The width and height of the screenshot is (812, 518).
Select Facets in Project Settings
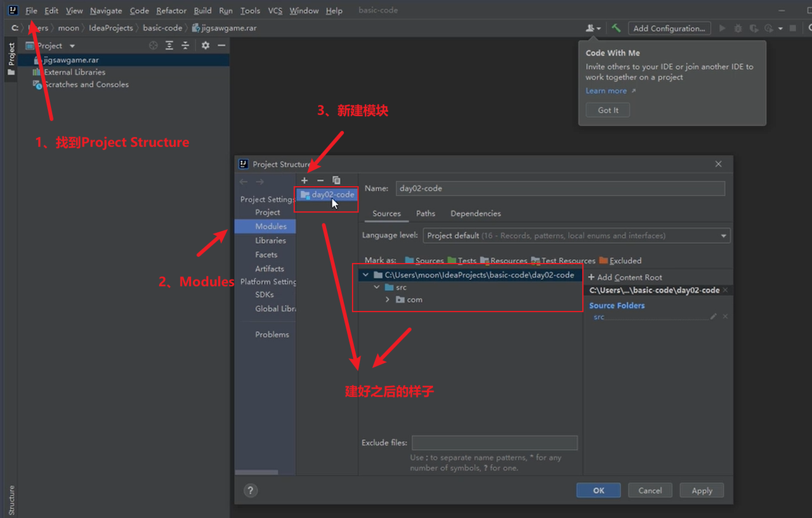(x=266, y=255)
